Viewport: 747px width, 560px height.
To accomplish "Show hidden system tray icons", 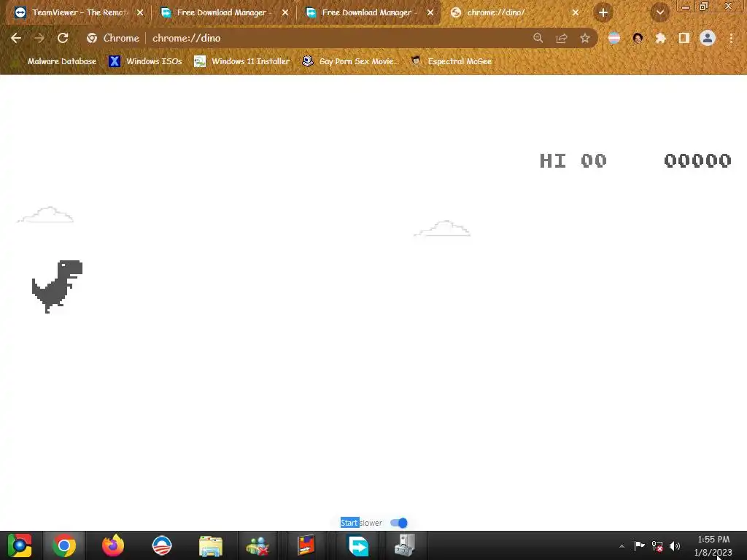I will (x=622, y=546).
